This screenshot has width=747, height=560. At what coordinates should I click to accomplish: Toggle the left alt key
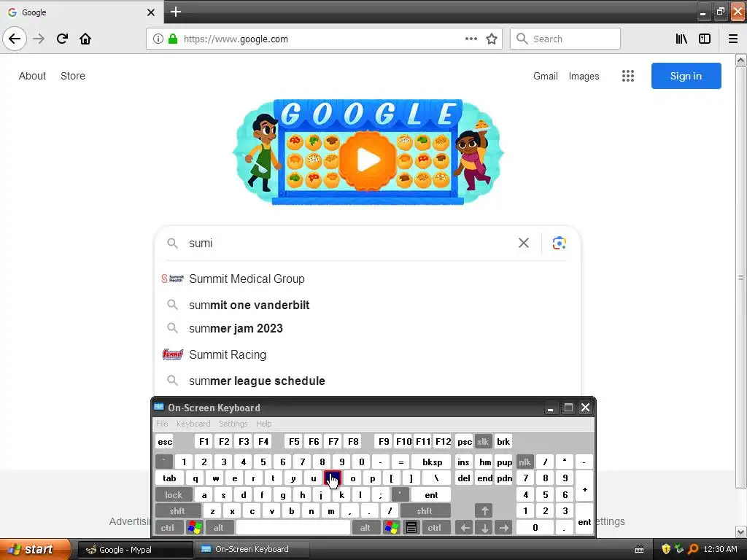[219, 528]
